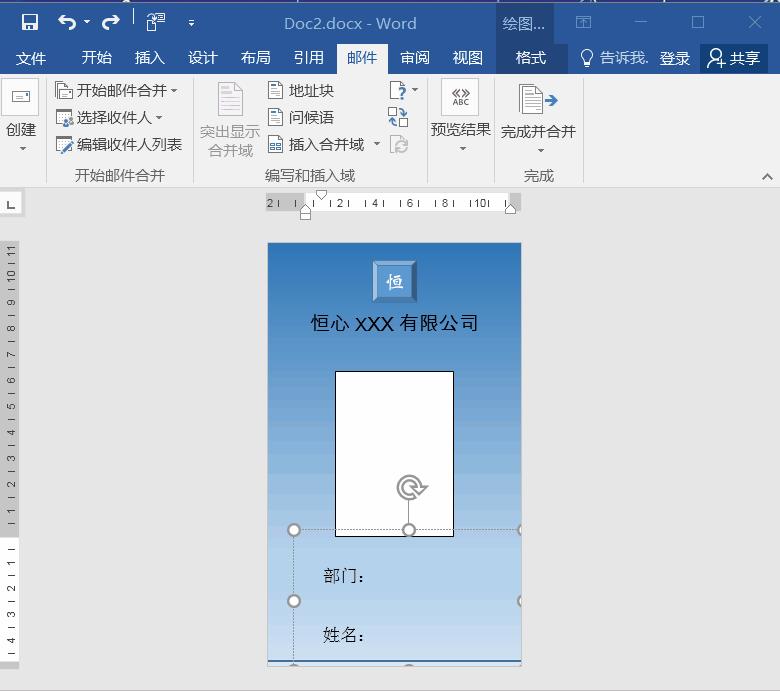Redo the last action

pos(110,22)
